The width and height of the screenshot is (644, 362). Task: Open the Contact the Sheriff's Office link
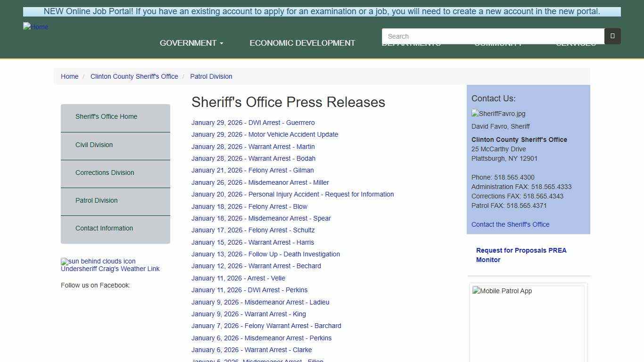[510, 224]
